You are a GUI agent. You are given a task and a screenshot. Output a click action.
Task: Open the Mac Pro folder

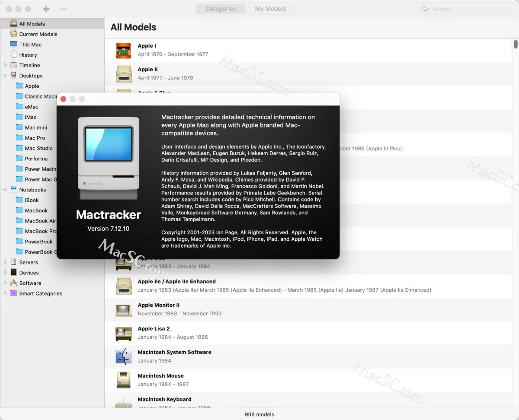click(x=35, y=138)
